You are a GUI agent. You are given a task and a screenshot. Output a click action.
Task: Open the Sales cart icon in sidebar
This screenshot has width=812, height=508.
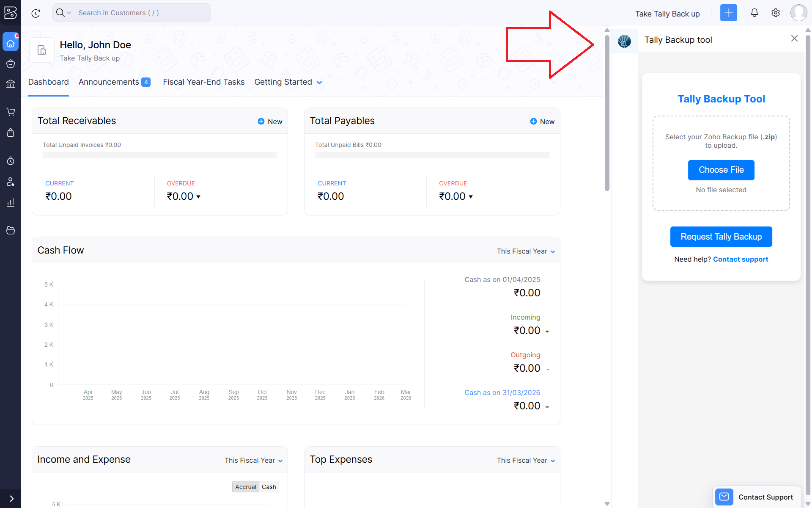click(11, 112)
